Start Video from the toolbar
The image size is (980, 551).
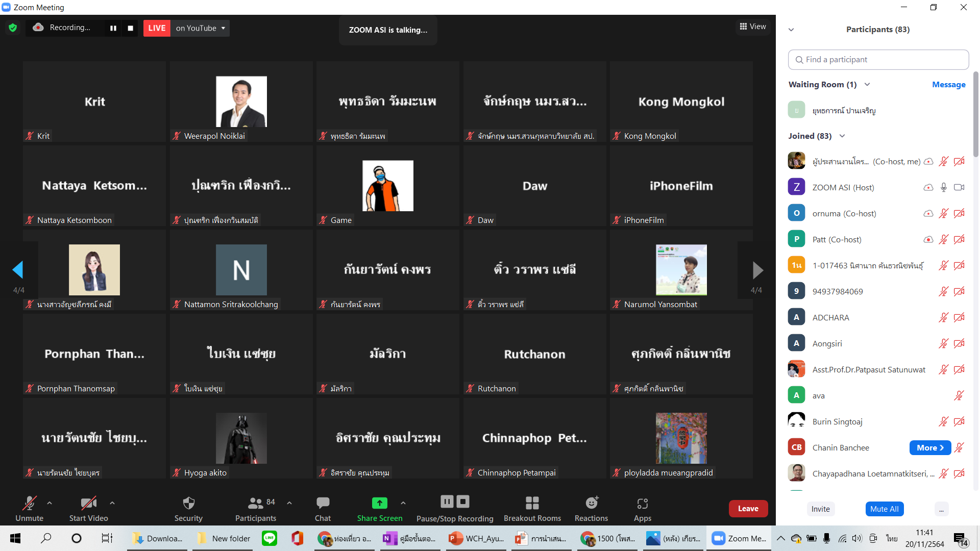click(89, 509)
